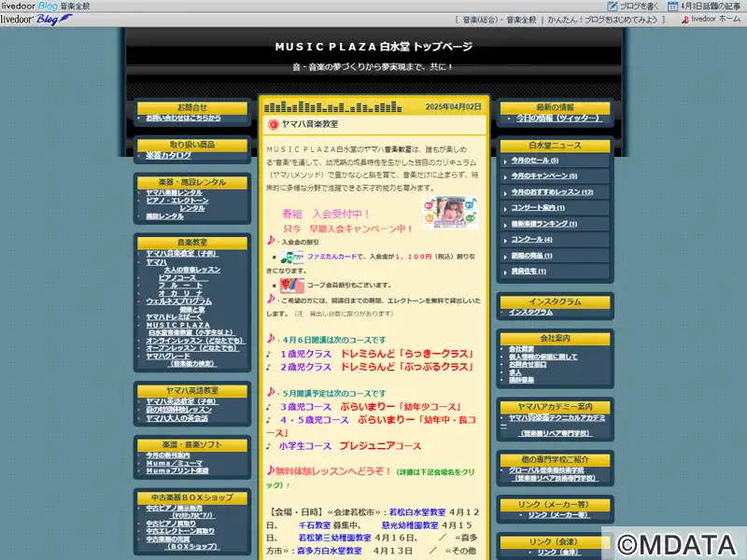Image resolution: width=747 pixels, height=560 pixels.
Task: Click the red icon beside ヤマハ音楽教室 heading
Action: coord(273,124)
